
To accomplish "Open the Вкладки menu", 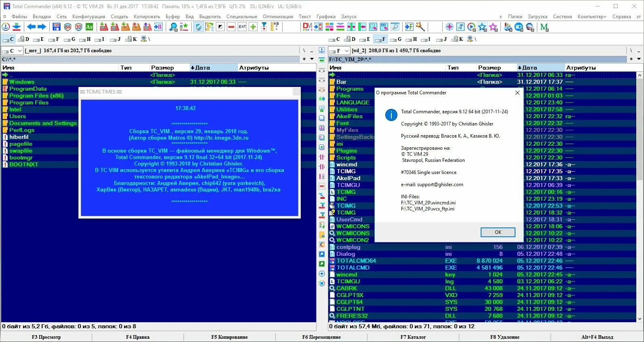I will coord(42,17).
